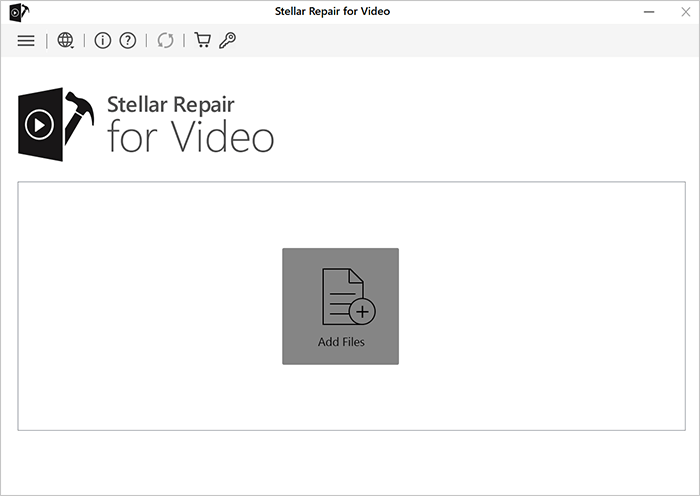Click the About info icon

(x=103, y=41)
